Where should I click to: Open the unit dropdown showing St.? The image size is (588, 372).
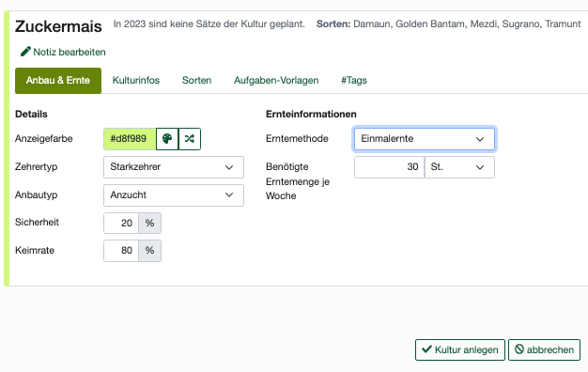pos(459,167)
